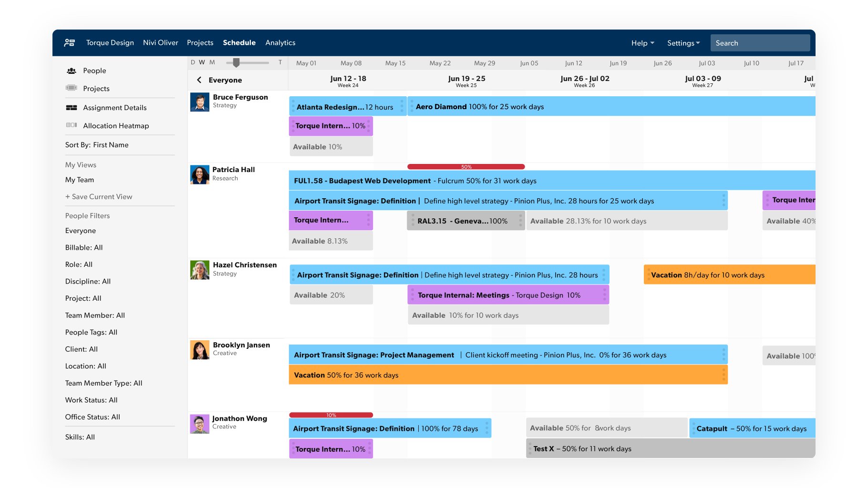Screen dimensions: 868x488
Task: Open the My Team view
Action: point(79,180)
